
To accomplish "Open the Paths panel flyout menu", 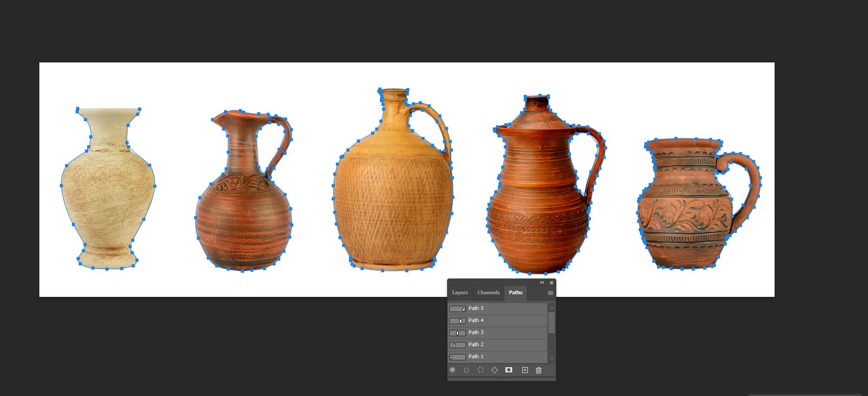I will (550, 293).
